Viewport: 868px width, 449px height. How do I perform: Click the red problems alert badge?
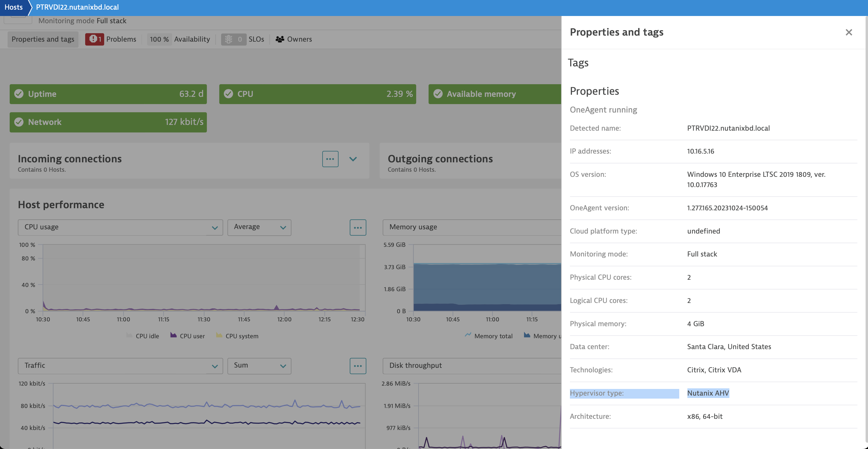pyautogui.click(x=94, y=39)
